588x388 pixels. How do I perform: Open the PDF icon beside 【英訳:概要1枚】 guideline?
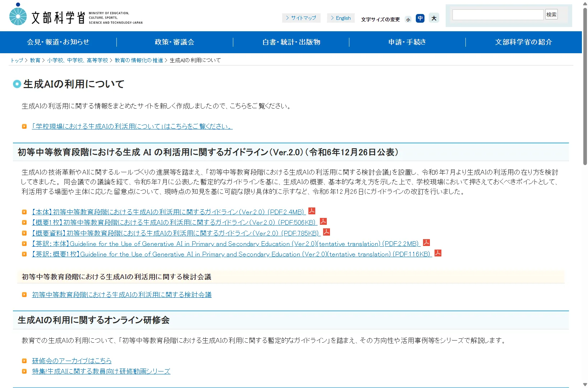438,253
